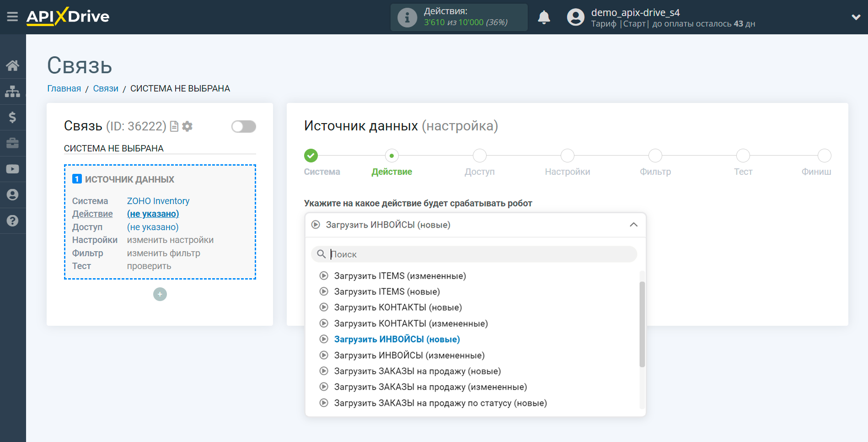Image resolution: width=868 pixels, height=442 pixels.
Task: Go to Фильтр step
Action: point(655,156)
